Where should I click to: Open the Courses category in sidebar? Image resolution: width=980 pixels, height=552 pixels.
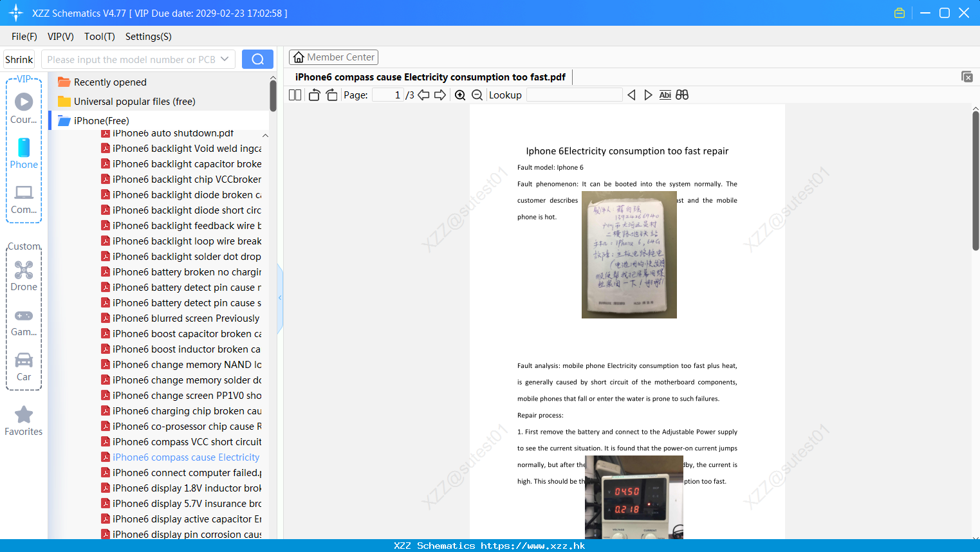[24, 109]
